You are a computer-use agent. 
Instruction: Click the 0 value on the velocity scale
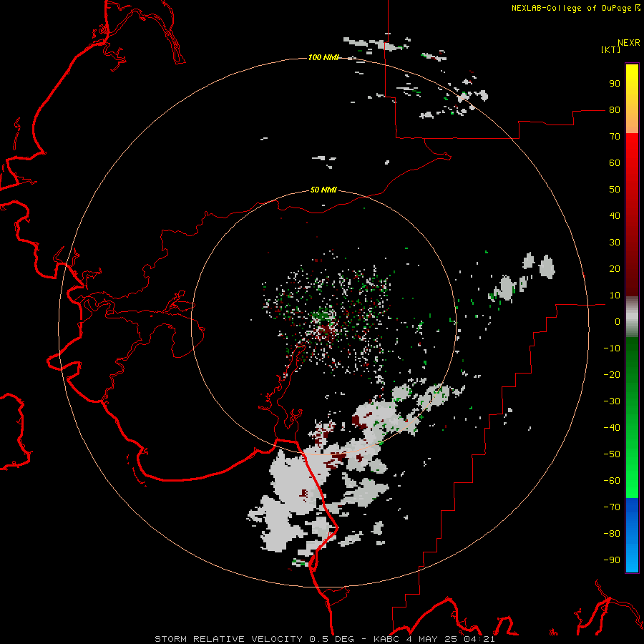618,322
